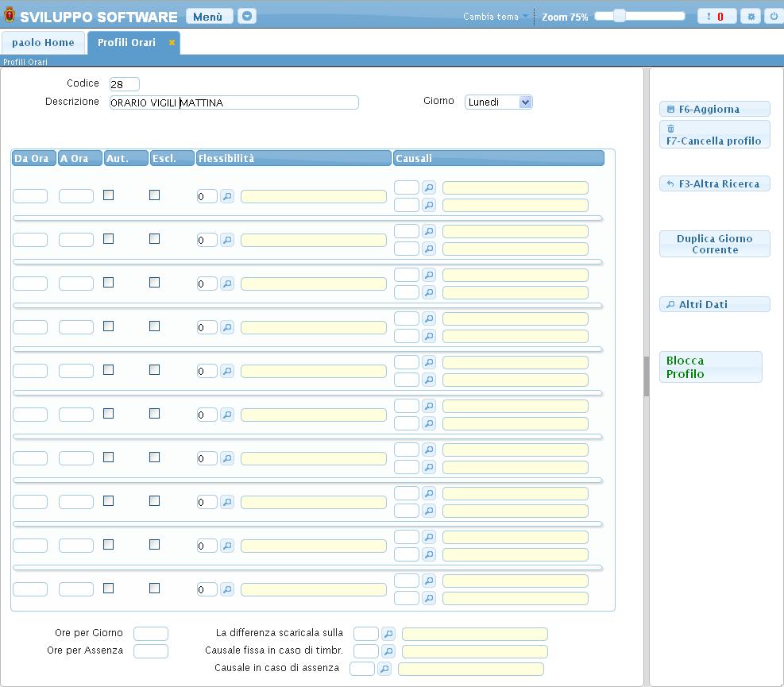The width and height of the screenshot is (784, 687).
Task: Click the alert notification counter icon
Action: point(716,17)
